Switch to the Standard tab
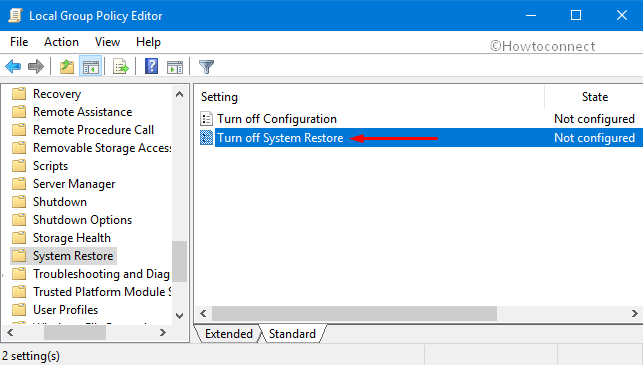 point(292,334)
